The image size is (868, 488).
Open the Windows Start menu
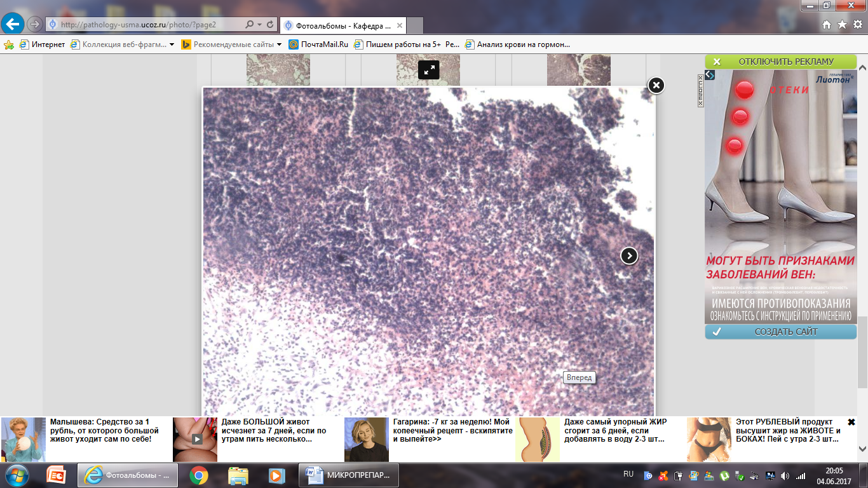[17, 475]
